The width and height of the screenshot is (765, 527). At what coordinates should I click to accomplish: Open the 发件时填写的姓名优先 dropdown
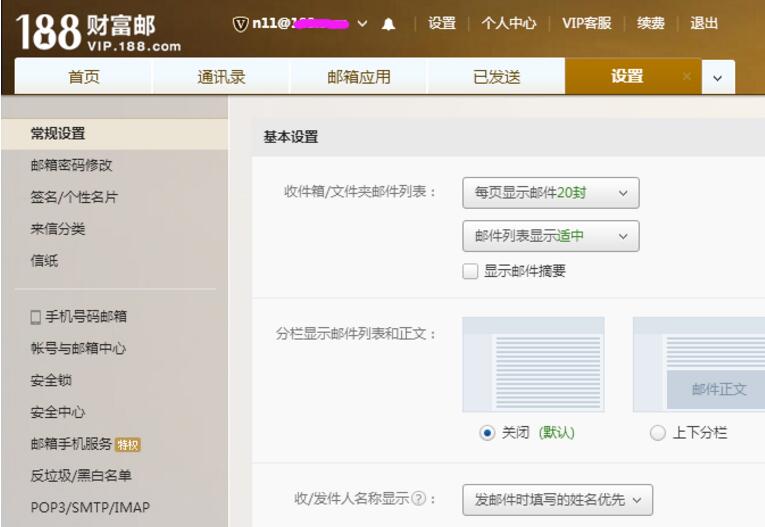(557, 498)
